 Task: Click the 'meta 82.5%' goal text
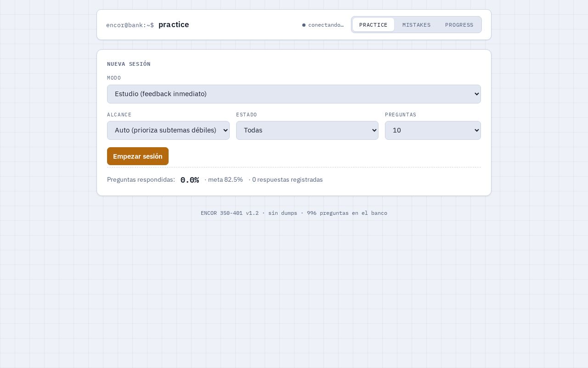coord(225,179)
